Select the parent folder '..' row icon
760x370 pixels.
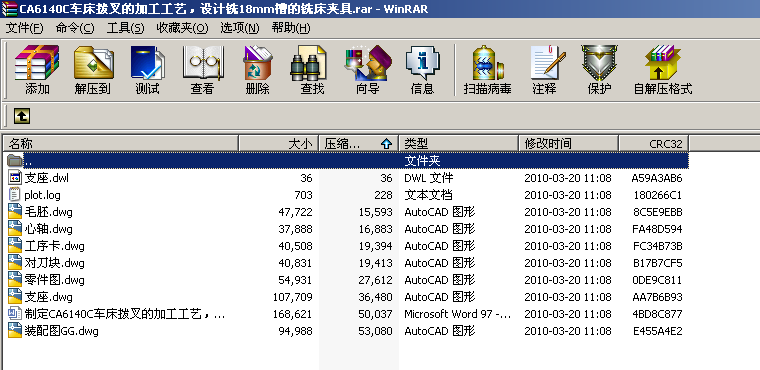pos(15,160)
